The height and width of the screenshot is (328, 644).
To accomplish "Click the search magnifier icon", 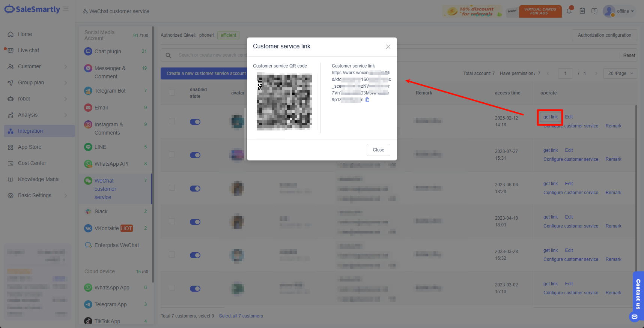I will point(169,55).
